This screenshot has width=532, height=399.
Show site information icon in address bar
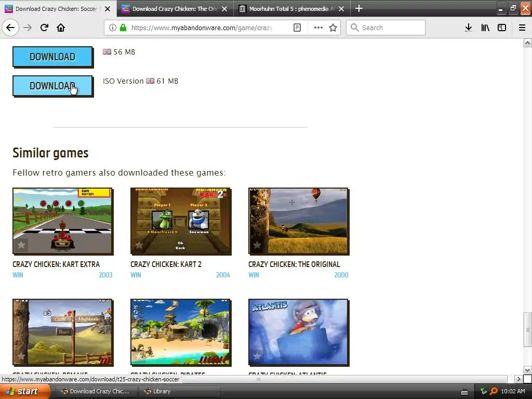(x=113, y=28)
